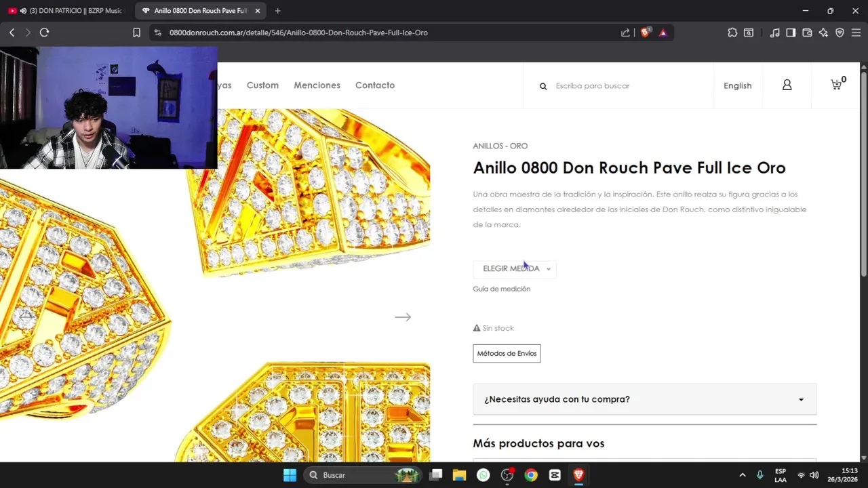
Task: Switch site language to English
Action: point(737,86)
